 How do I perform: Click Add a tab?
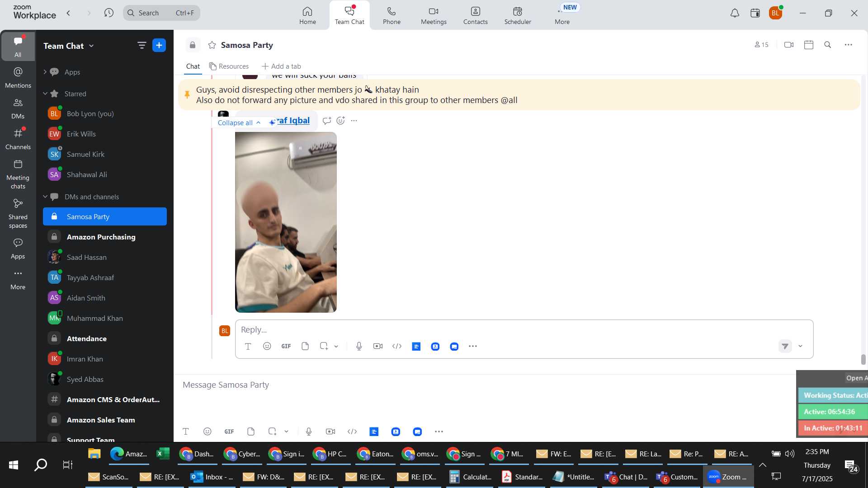pos(281,66)
